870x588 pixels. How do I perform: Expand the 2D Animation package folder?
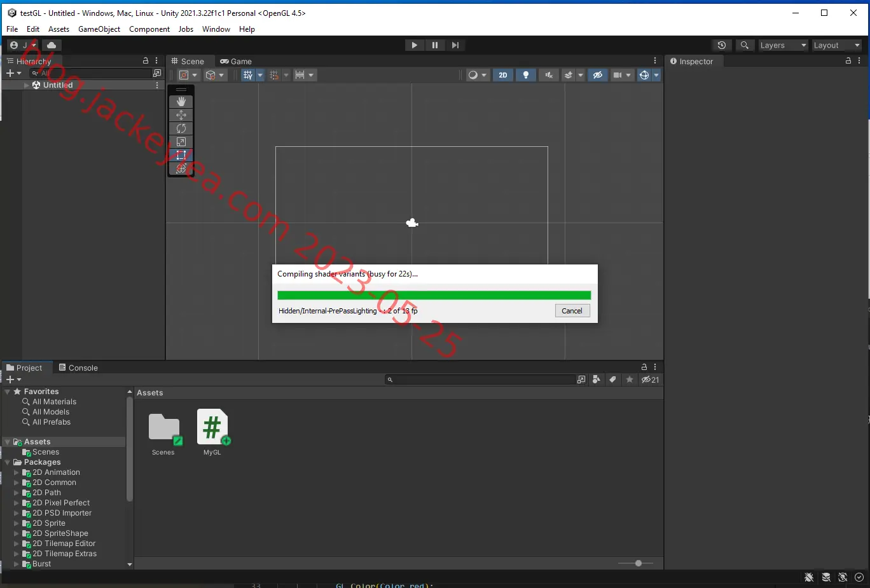pyautogui.click(x=17, y=472)
